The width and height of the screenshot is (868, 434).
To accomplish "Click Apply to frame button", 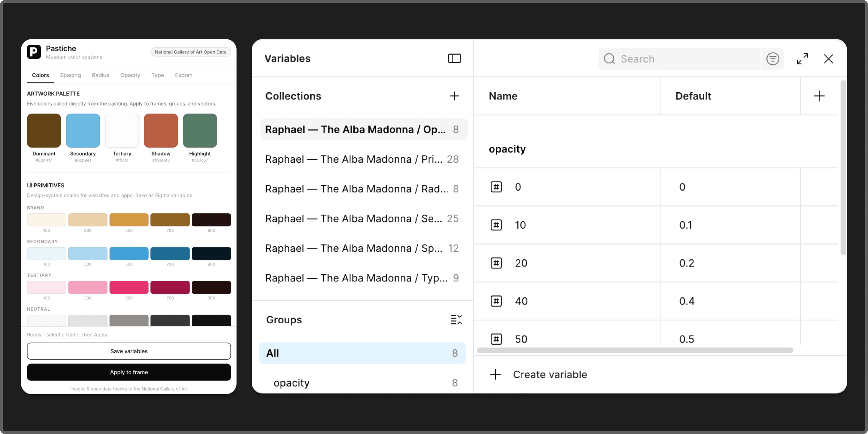I will tap(129, 372).
